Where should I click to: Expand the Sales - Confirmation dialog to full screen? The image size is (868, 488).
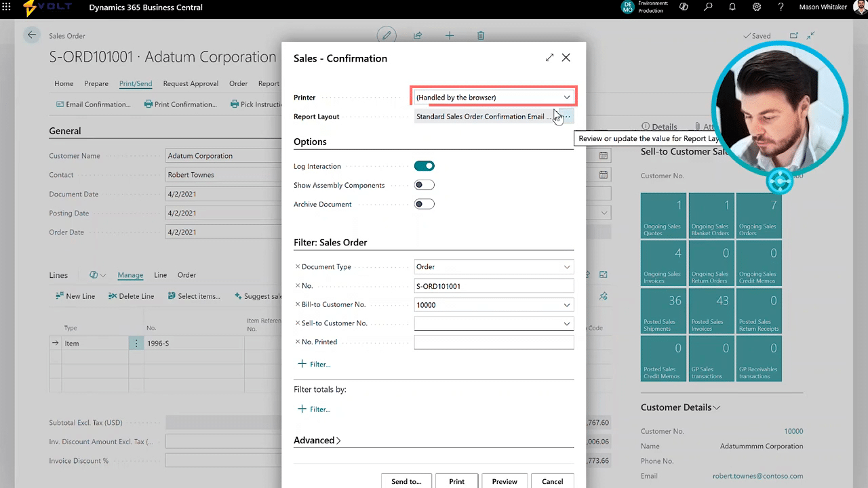point(549,58)
